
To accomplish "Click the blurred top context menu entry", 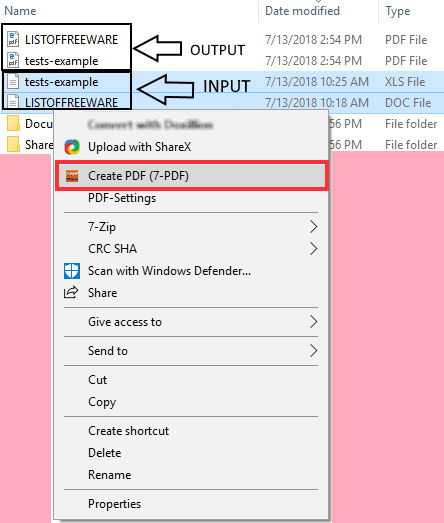I will pos(150,125).
